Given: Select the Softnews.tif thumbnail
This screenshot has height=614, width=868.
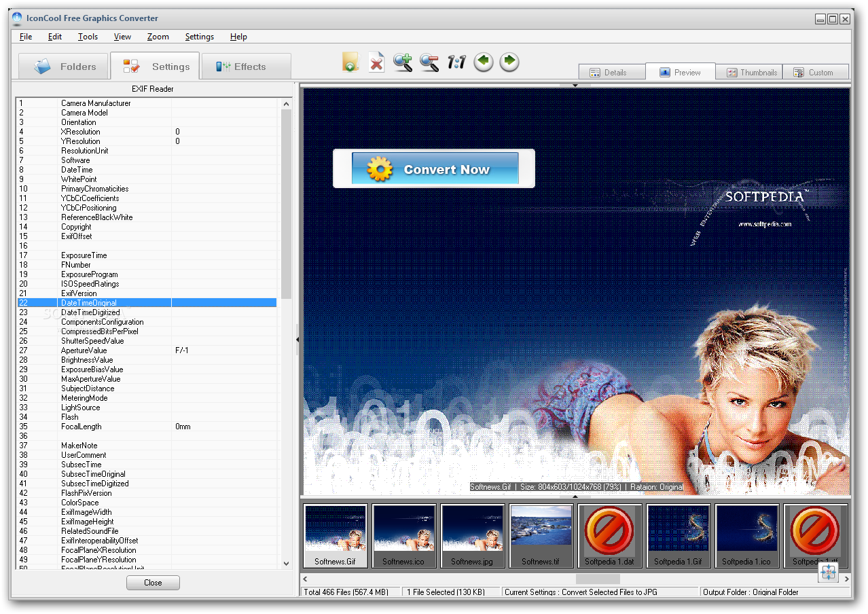Looking at the screenshot, I should pos(541,535).
